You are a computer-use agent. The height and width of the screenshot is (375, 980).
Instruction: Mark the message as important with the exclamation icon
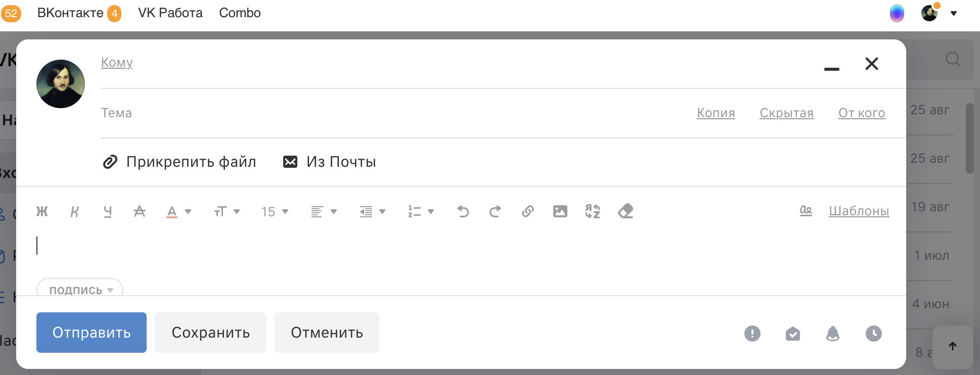click(x=752, y=334)
